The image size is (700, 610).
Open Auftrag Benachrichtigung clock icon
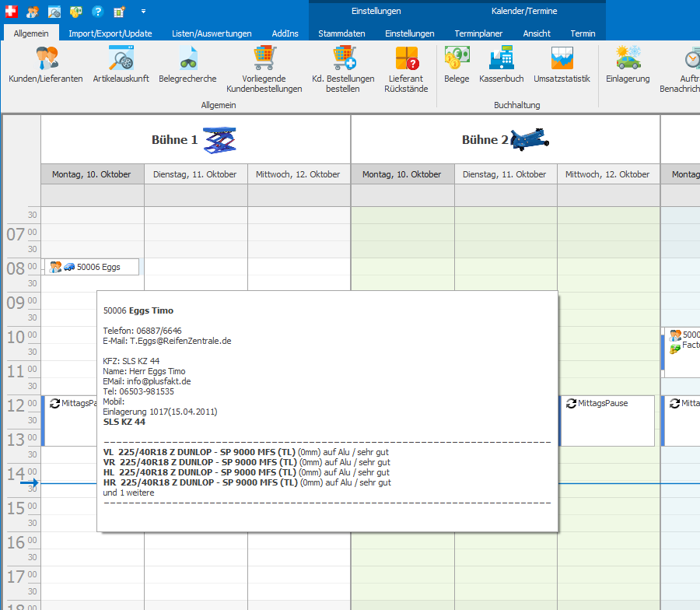(691, 59)
